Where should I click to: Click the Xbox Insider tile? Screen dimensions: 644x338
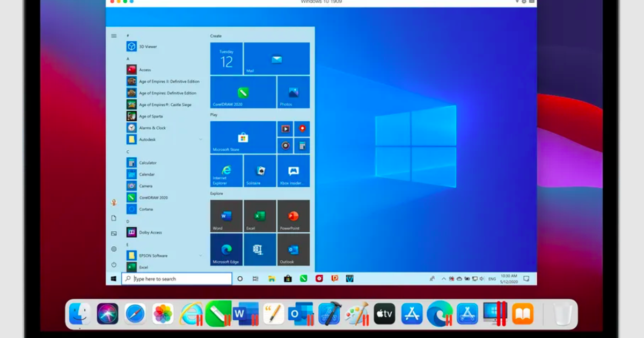click(x=293, y=171)
